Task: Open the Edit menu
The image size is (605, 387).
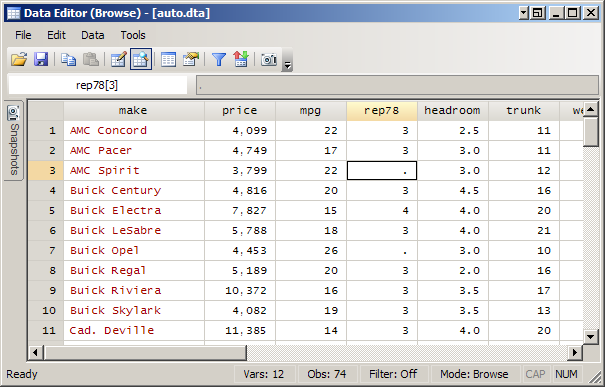Action: (56, 35)
